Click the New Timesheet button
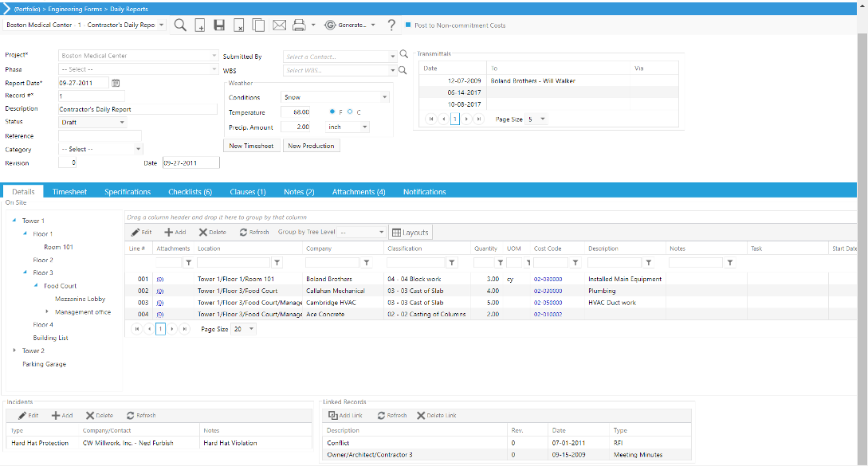Viewport: 868px width, 466px height. pyautogui.click(x=251, y=146)
